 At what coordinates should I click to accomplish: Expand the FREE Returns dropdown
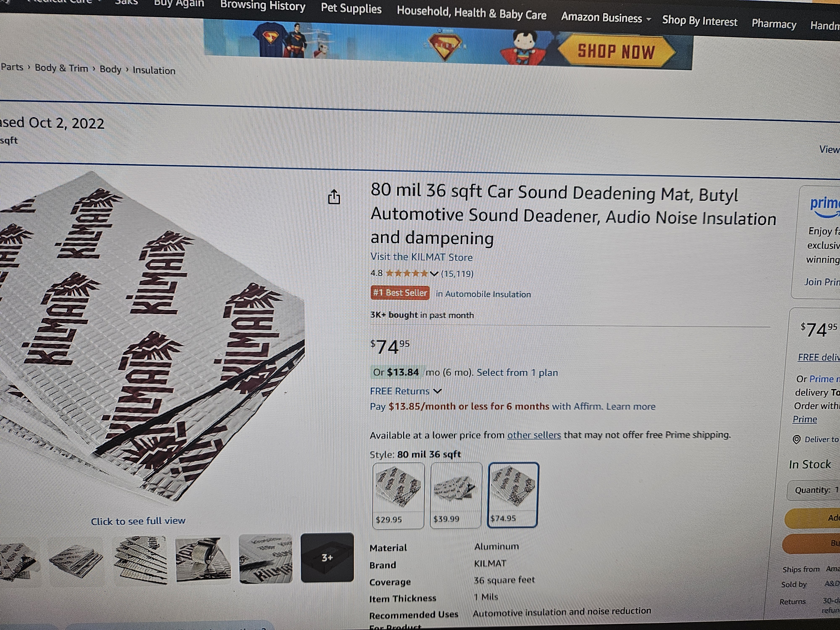(x=406, y=391)
